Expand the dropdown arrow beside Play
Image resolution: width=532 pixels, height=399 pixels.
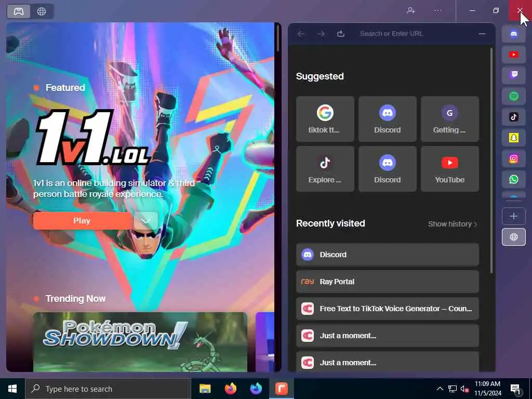click(146, 221)
